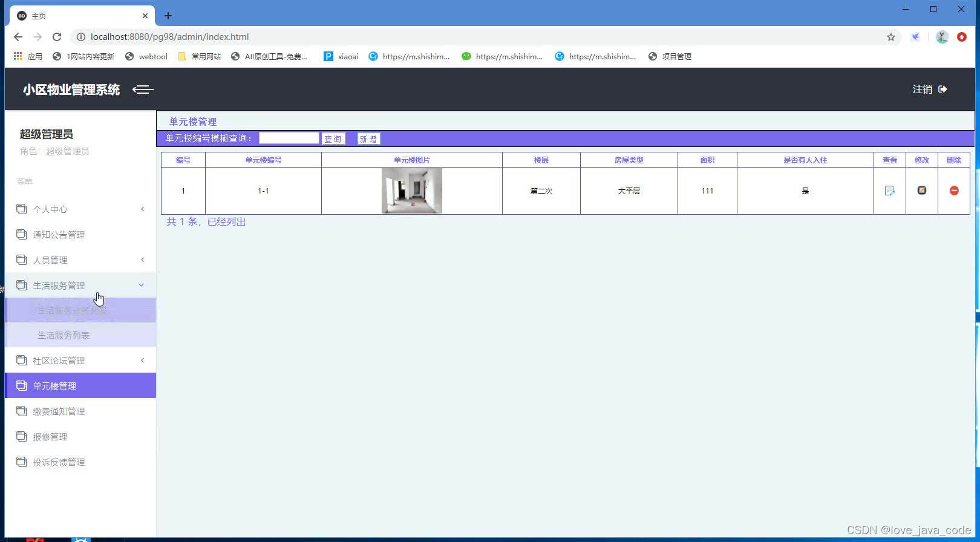
Task: Expand the 人员管理 chevron
Action: (143, 260)
